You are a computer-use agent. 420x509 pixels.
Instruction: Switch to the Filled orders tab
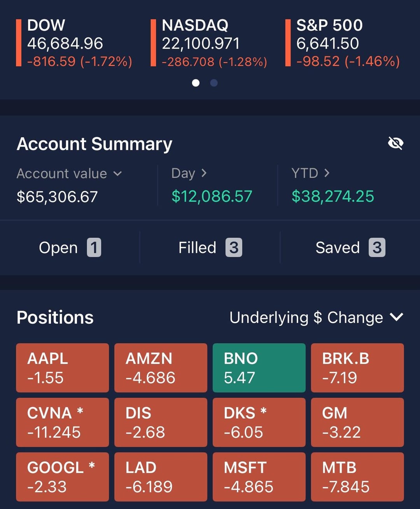[210, 247]
